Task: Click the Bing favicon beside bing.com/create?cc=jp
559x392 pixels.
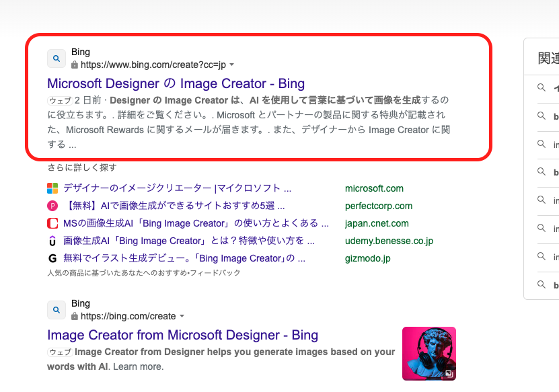Action: (57, 58)
